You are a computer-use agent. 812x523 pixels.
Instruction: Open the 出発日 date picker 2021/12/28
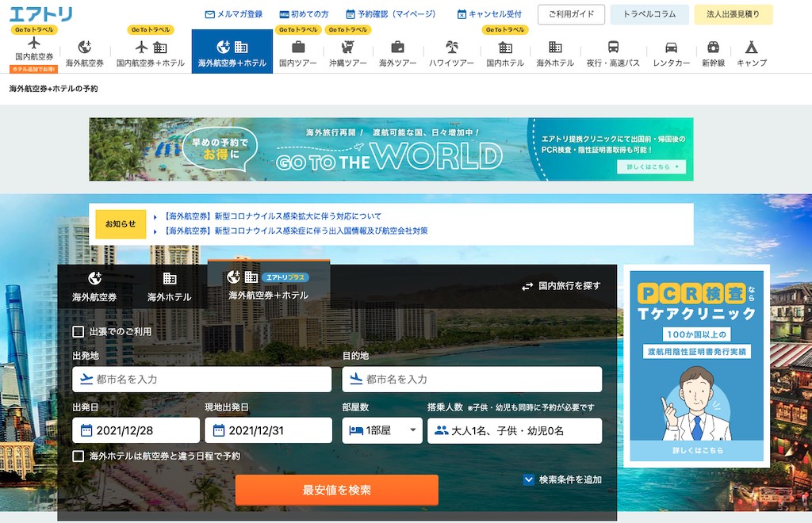click(136, 430)
